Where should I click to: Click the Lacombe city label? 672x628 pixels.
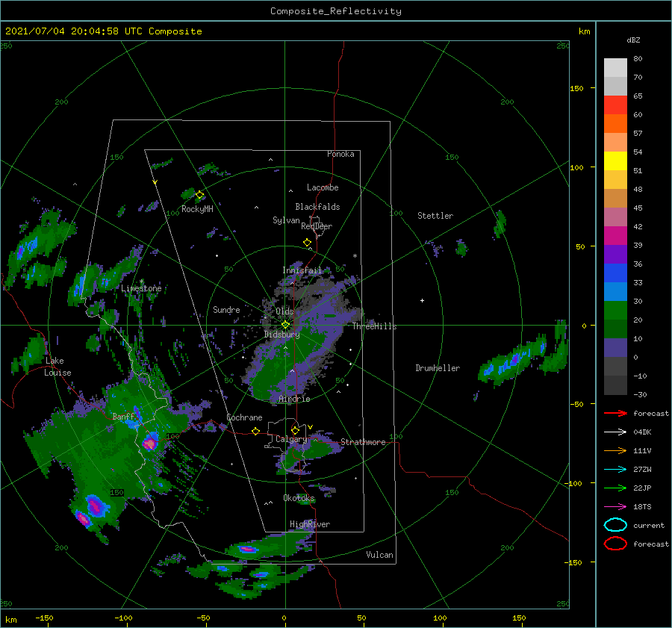tap(323, 187)
